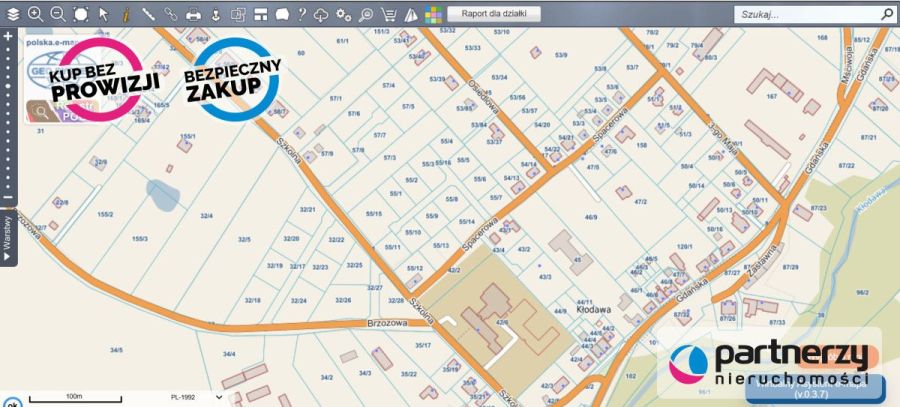Open the layers stack tool

click(13, 15)
